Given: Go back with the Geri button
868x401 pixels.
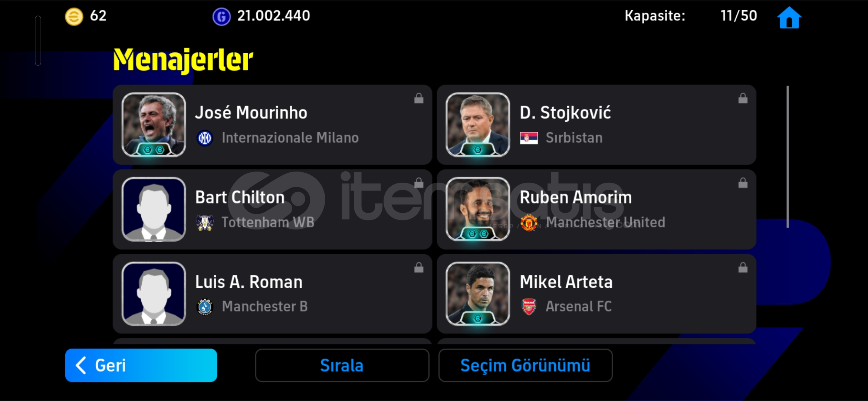Looking at the screenshot, I should click(x=141, y=365).
